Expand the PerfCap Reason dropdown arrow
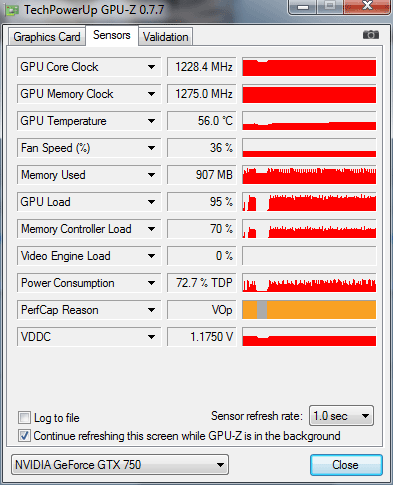 151,310
